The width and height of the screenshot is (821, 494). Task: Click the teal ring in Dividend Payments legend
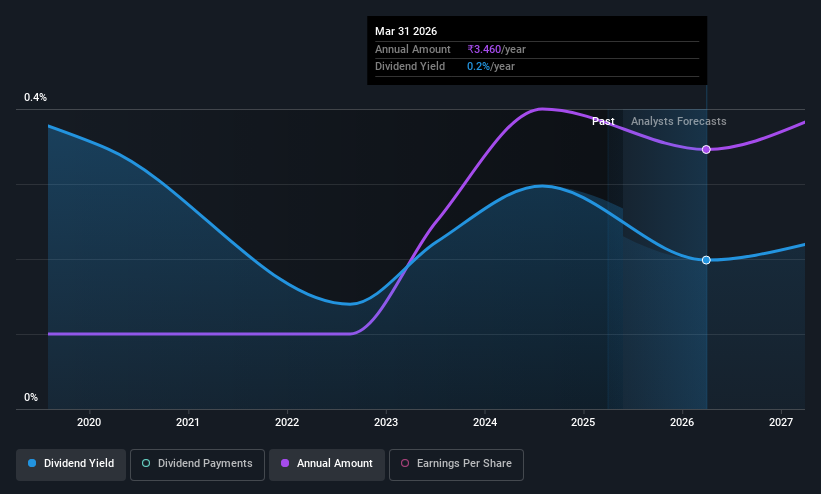click(146, 464)
